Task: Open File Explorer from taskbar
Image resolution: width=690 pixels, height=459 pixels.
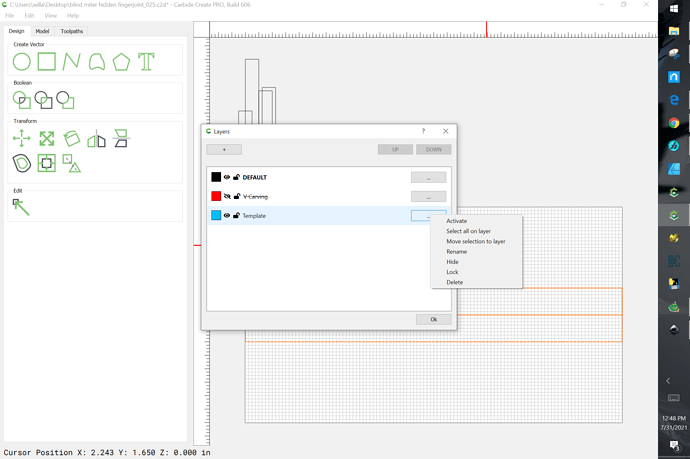Action: [674, 31]
